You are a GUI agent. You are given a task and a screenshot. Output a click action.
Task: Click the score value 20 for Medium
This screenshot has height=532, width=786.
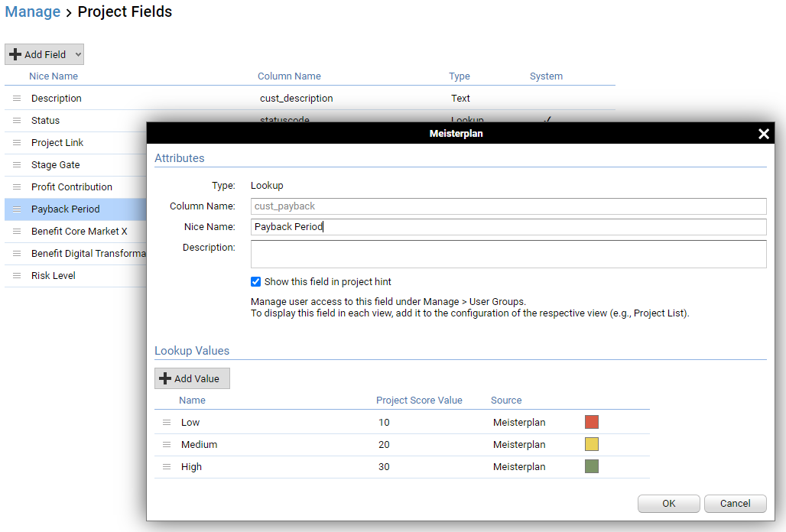(x=384, y=444)
